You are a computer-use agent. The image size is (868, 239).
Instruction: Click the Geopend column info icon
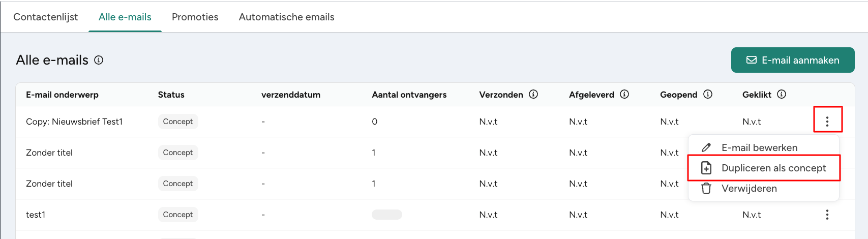(x=708, y=94)
